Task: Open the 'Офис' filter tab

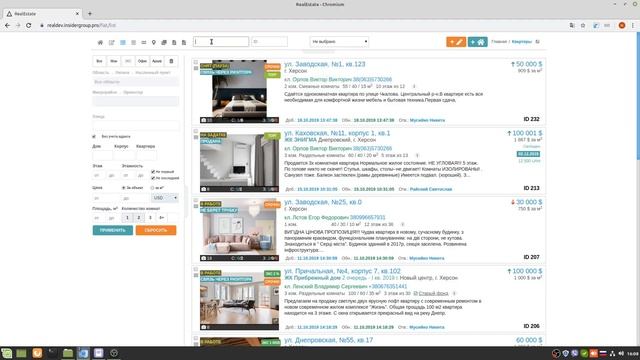Action: point(142,61)
